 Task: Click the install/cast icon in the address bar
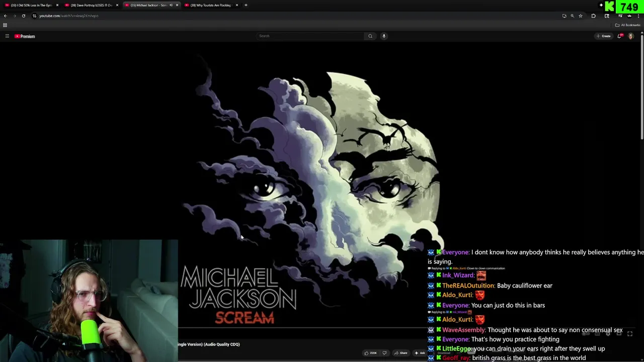click(564, 16)
